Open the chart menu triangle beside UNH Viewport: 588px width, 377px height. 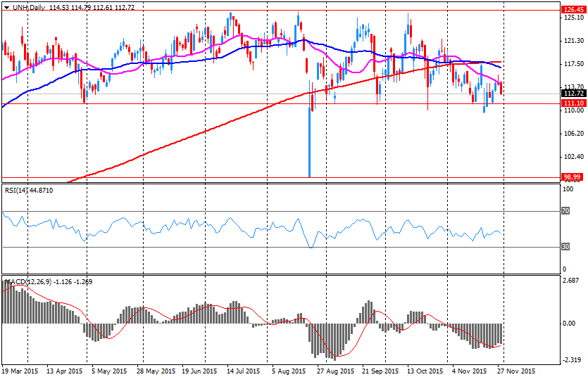[x=6, y=8]
